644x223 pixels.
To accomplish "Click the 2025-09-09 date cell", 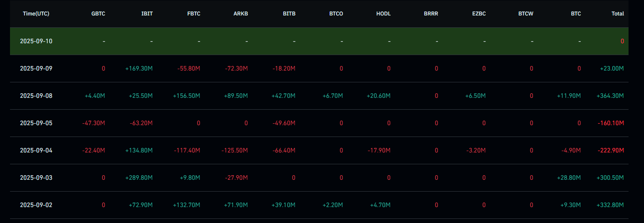I will tap(36, 68).
